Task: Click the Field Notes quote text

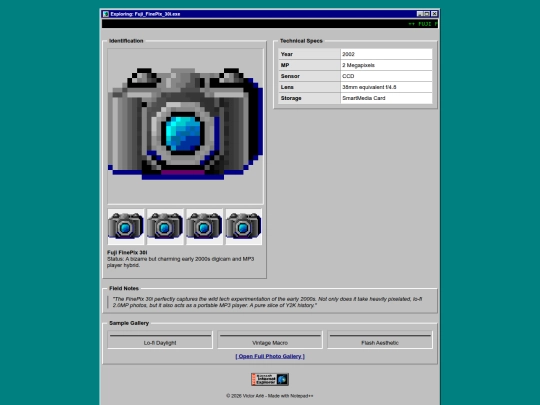Action: (x=267, y=302)
